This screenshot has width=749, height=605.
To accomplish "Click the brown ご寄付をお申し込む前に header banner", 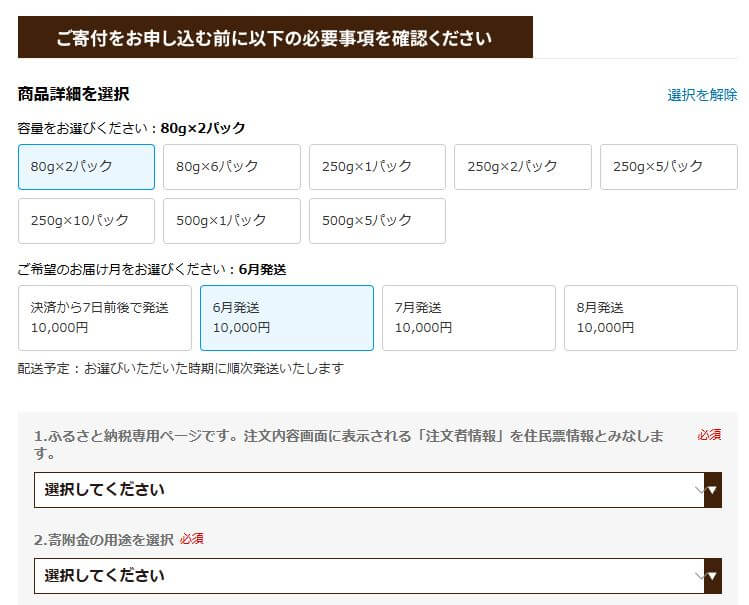I will coord(275,37).
